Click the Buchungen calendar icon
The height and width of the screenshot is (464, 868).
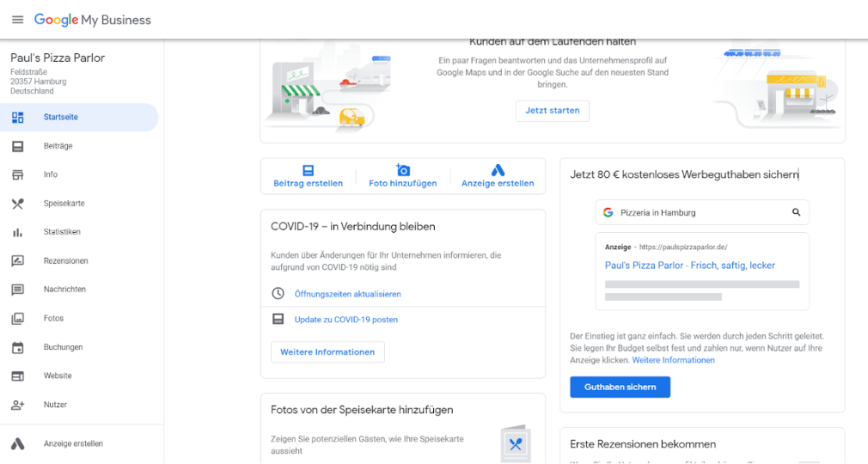18,348
